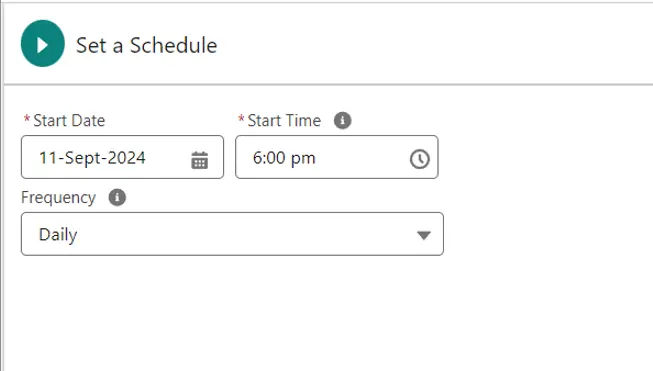Open the calendar picker icon in Start Date
Image resolution: width=653 pixels, height=371 pixels.
pyautogui.click(x=199, y=160)
